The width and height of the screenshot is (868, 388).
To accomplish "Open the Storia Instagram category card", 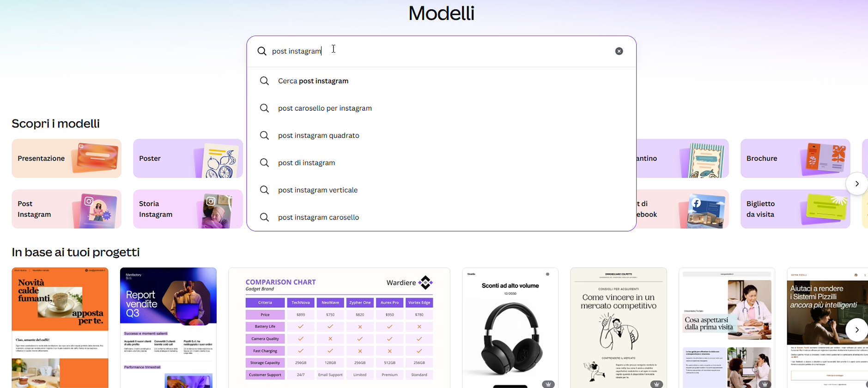I will pyautogui.click(x=188, y=209).
